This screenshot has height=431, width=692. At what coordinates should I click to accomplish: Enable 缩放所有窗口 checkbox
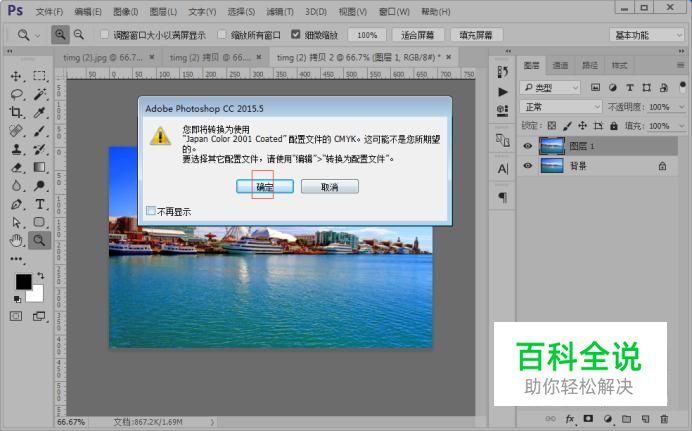pyautogui.click(x=222, y=34)
